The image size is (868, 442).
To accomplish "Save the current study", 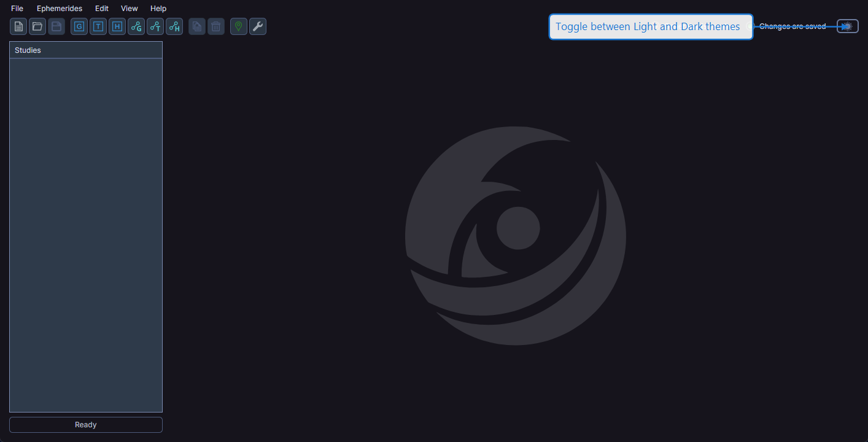I will click(56, 26).
